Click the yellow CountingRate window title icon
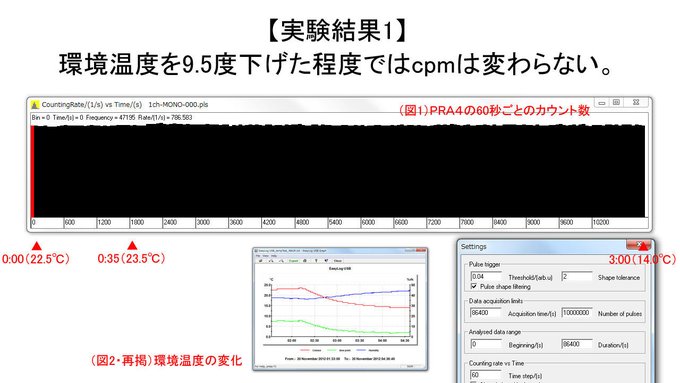 35,105
